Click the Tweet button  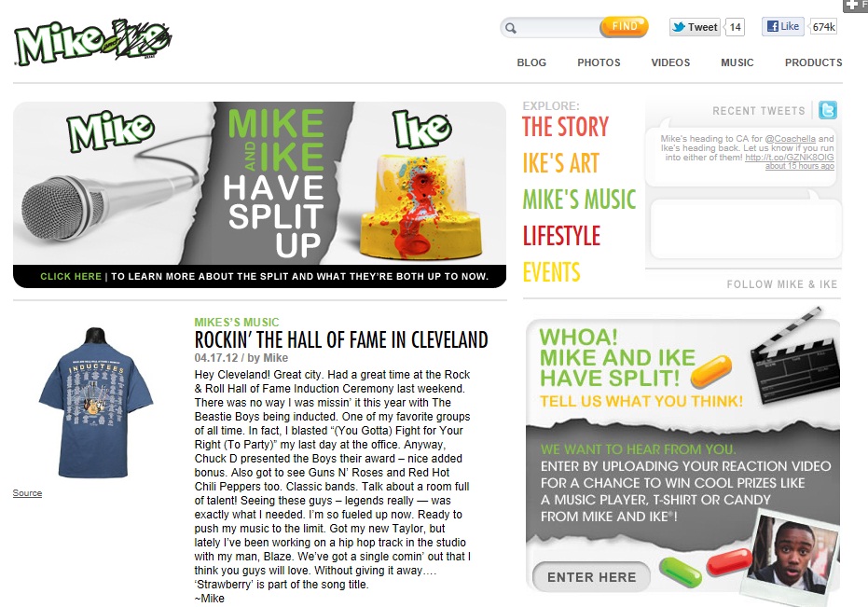695,27
